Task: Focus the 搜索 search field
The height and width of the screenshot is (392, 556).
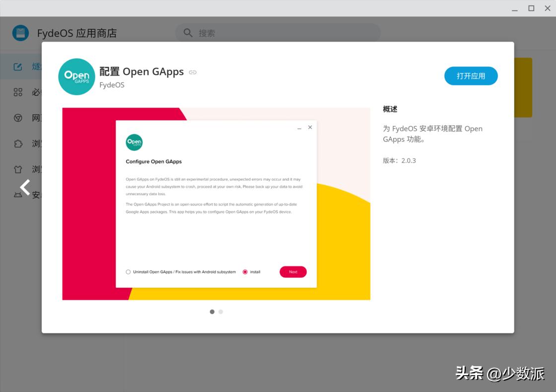Action: coord(278,33)
